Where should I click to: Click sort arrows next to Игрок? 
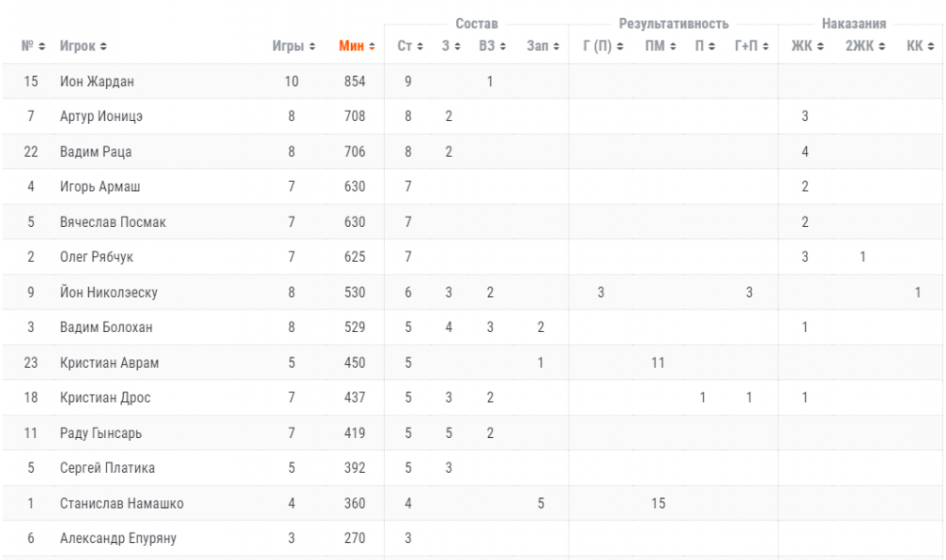pos(103,46)
